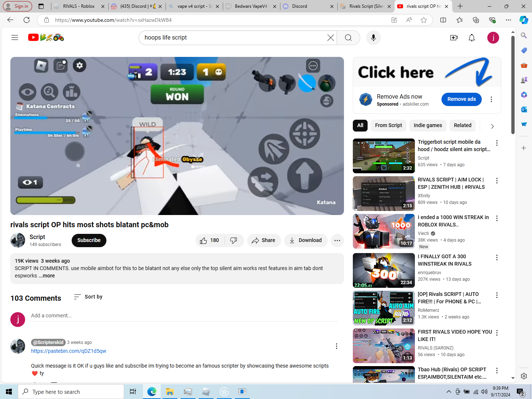Screen dimensions: 532x399
Task: Refresh the page
Action: point(27,20)
